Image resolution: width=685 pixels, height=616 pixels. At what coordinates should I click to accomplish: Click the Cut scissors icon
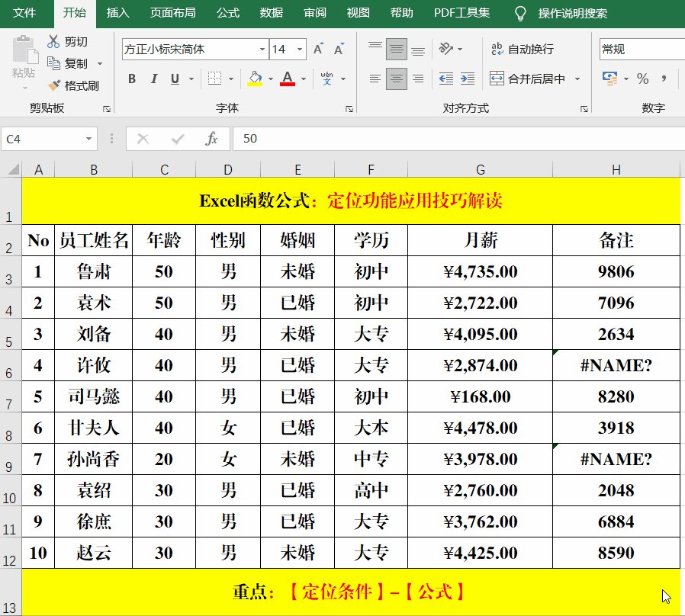click(53, 41)
